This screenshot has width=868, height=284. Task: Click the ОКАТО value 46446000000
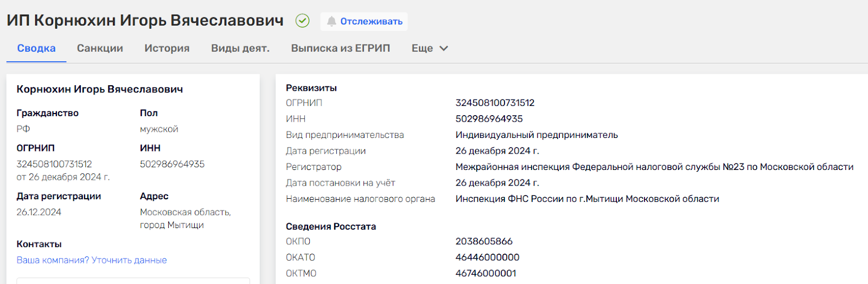tap(487, 257)
